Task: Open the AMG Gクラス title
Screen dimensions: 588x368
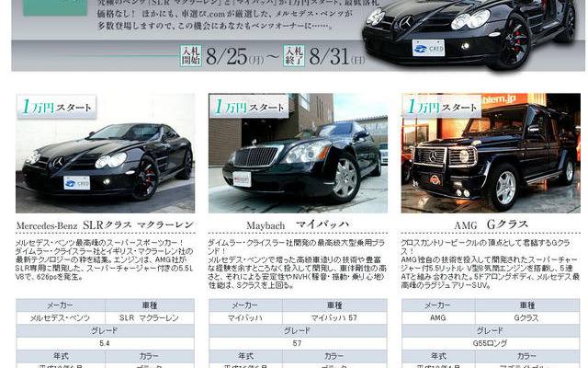Action: pyautogui.click(x=491, y=225)
